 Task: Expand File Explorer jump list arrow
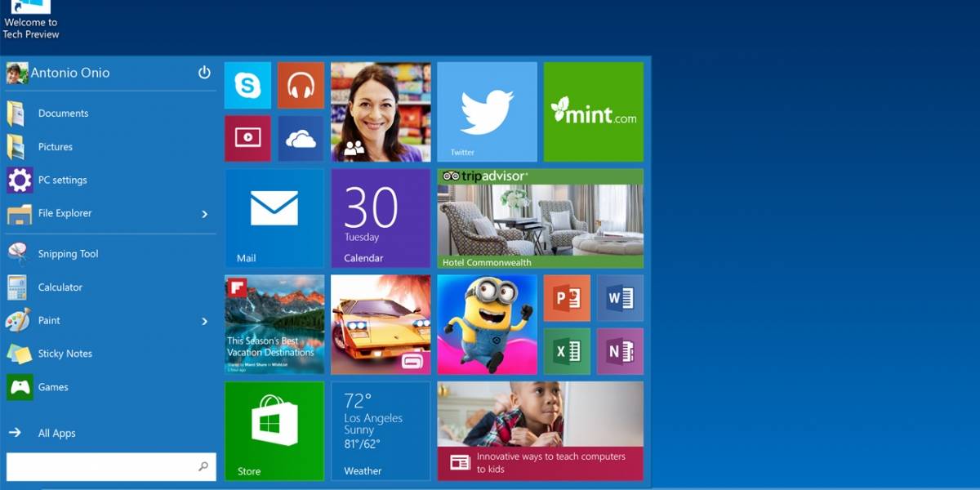coord(204,214)
